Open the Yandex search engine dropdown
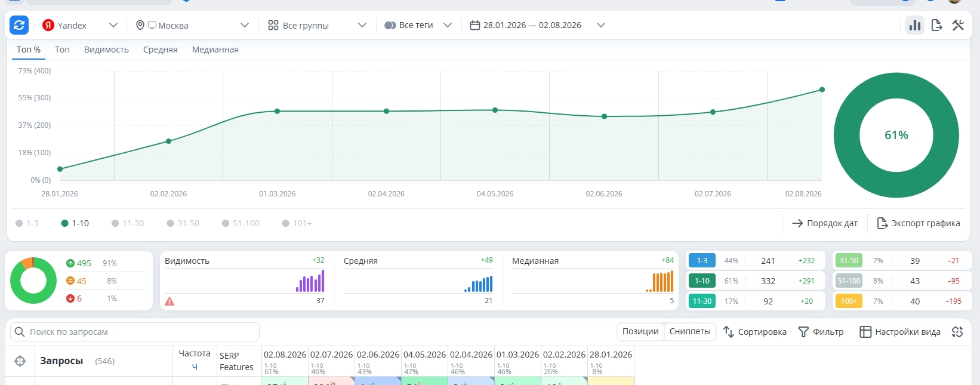The image size is (980, 385). click(x=80, y=25)
